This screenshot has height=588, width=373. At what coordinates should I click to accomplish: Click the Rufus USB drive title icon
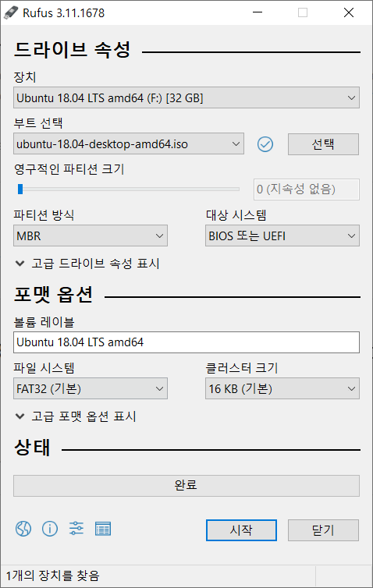tap(11, 12)
